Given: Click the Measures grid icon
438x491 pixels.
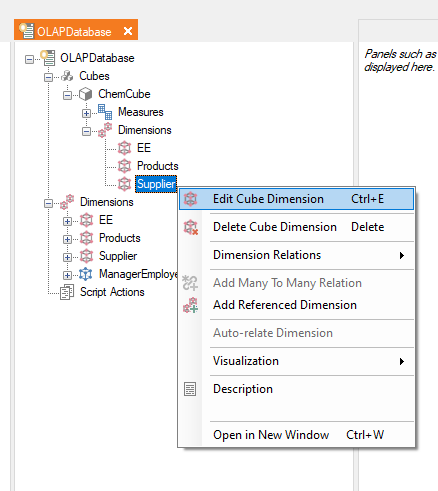Looking at the screenshot, I should click(x=105, y=112).
